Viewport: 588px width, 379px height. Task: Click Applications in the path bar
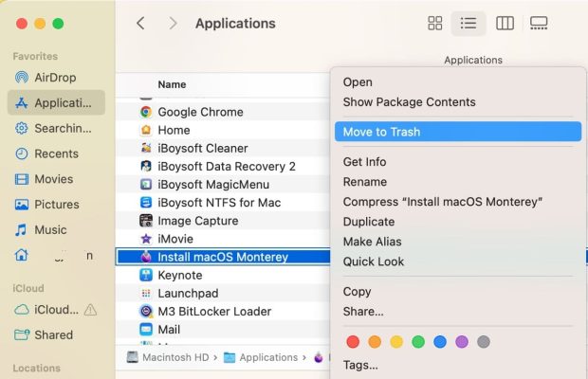pos(261,357)
